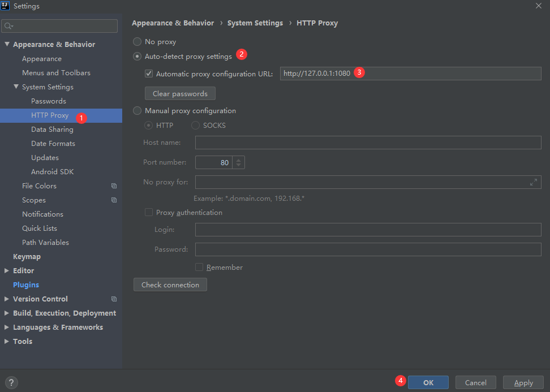Click the Cancel button
This screenshot has width=550, height=392.
click(476, 382)
